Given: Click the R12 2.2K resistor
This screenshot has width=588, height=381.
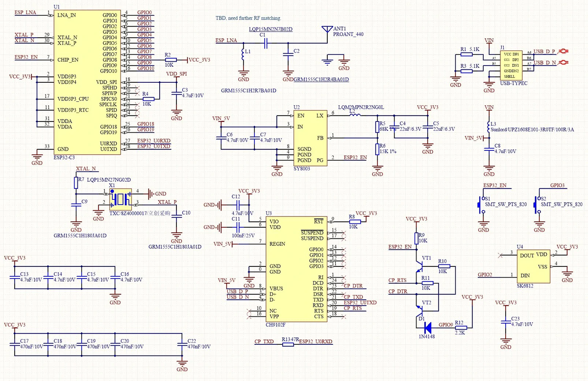Looking at the screenshot, I should [x=460, y=327].
